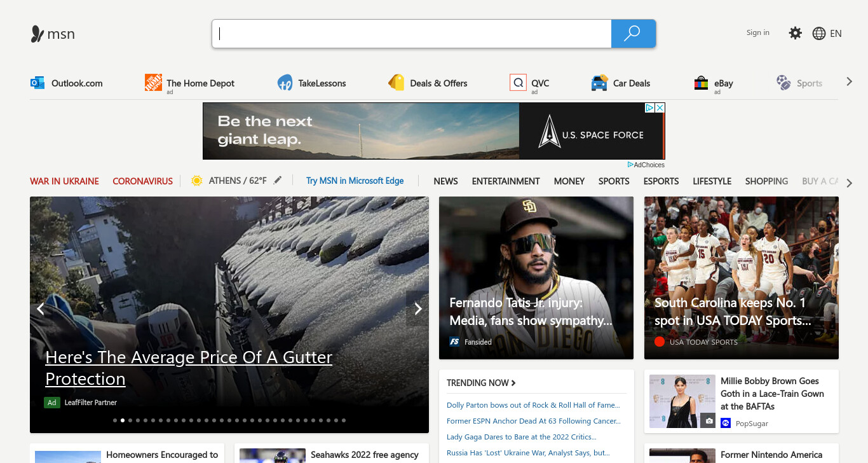Click the QVC magnifier icon
This screenshot has width=868, height=463.
pyautogui.click(x=518, y=83)
